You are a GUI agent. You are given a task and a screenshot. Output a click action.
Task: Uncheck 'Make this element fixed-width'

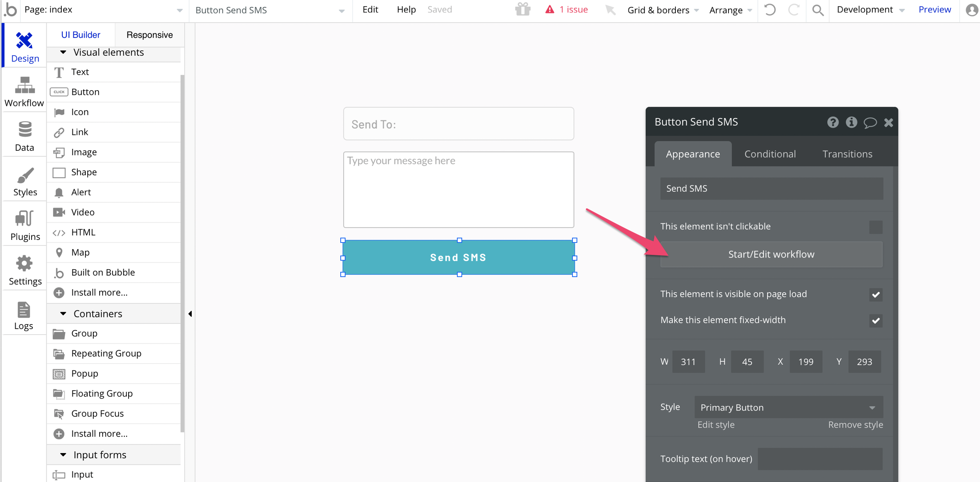(875, 320)
